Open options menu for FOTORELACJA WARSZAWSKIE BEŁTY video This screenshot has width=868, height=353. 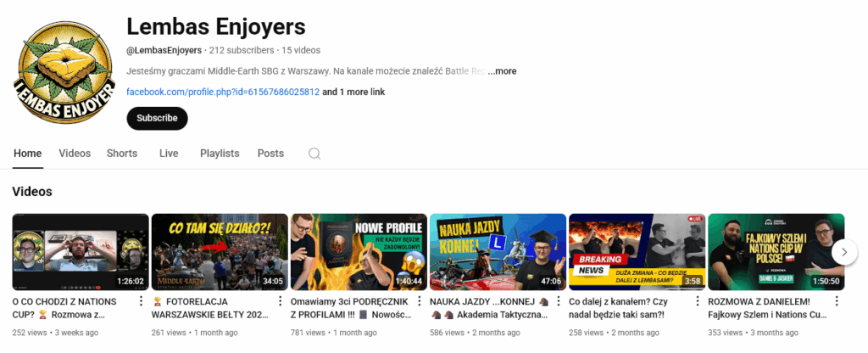coord(280,301)
